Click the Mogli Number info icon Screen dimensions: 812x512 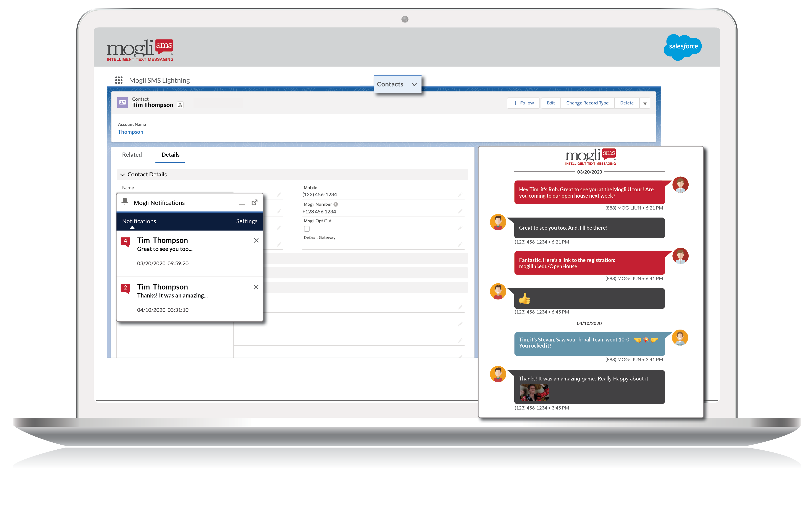[336, 204]
